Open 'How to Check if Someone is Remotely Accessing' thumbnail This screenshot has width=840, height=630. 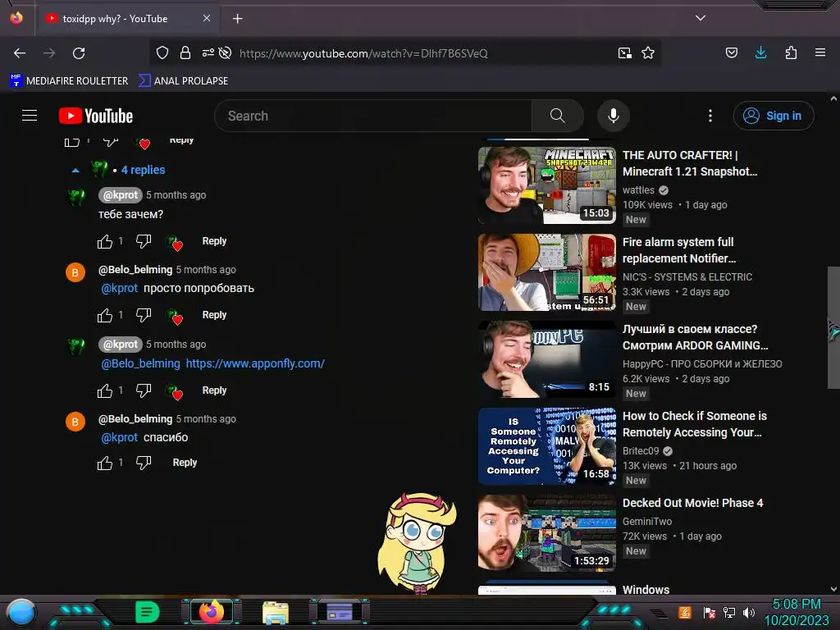click(x=547, y=446)
